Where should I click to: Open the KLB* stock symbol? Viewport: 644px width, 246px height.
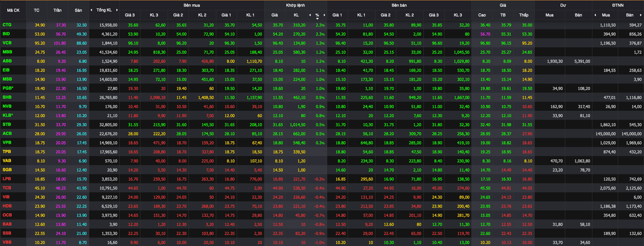8,115
